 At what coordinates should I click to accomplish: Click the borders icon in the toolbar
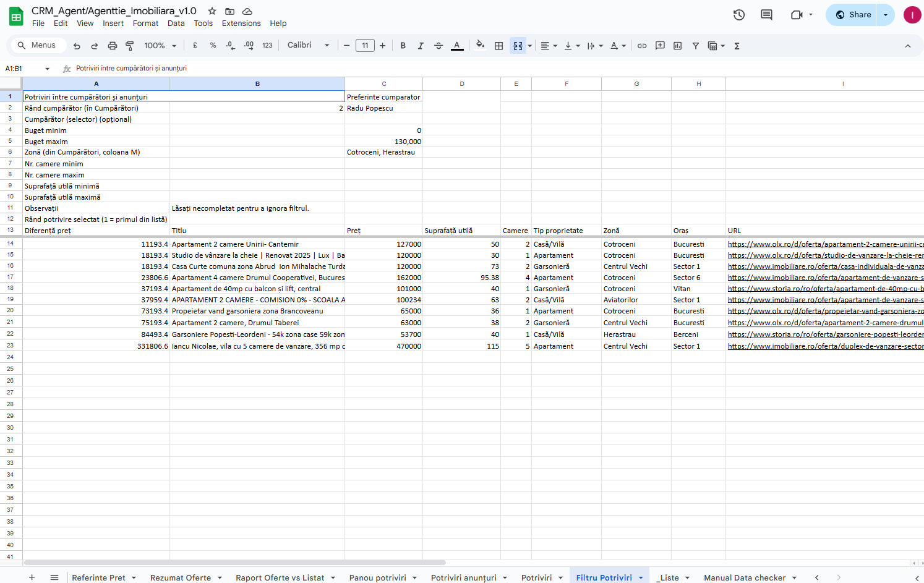pos(498,45)
